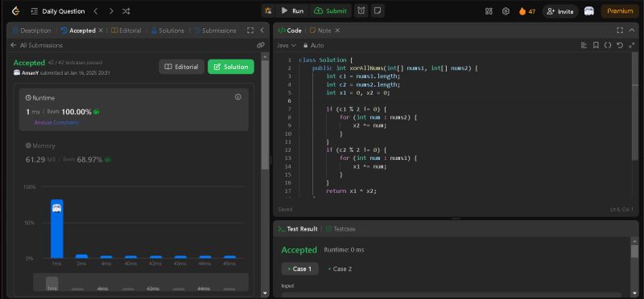Go to the previous question arrow

point(96,11)
